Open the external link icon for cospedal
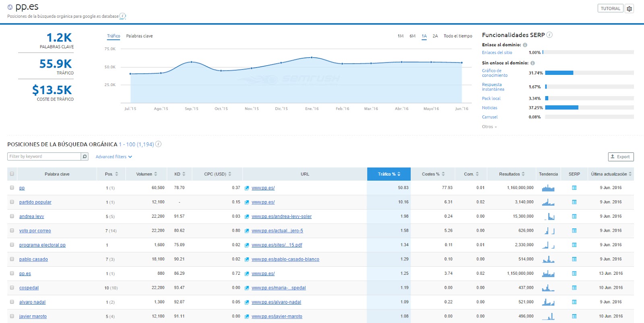 247,288
